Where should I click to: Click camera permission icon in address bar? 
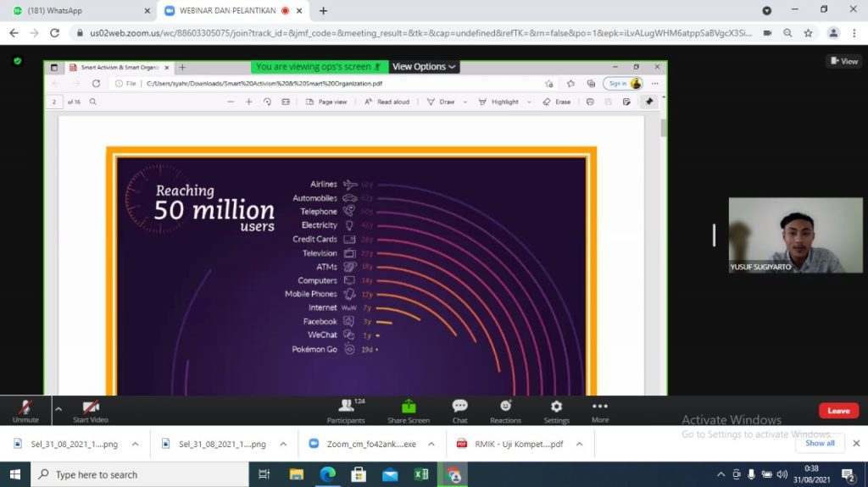[x=767, y=33]
